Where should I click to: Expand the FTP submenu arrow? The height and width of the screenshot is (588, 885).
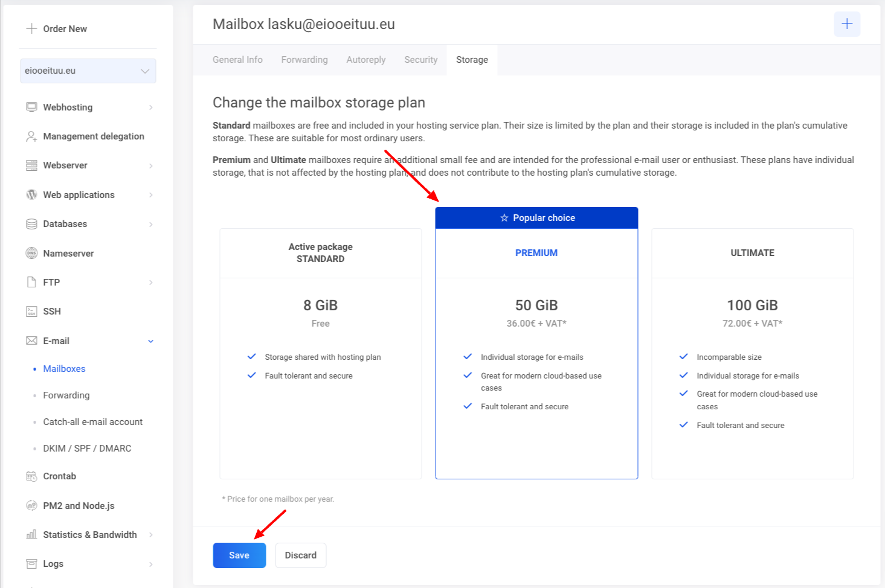[x=151, y=283]
